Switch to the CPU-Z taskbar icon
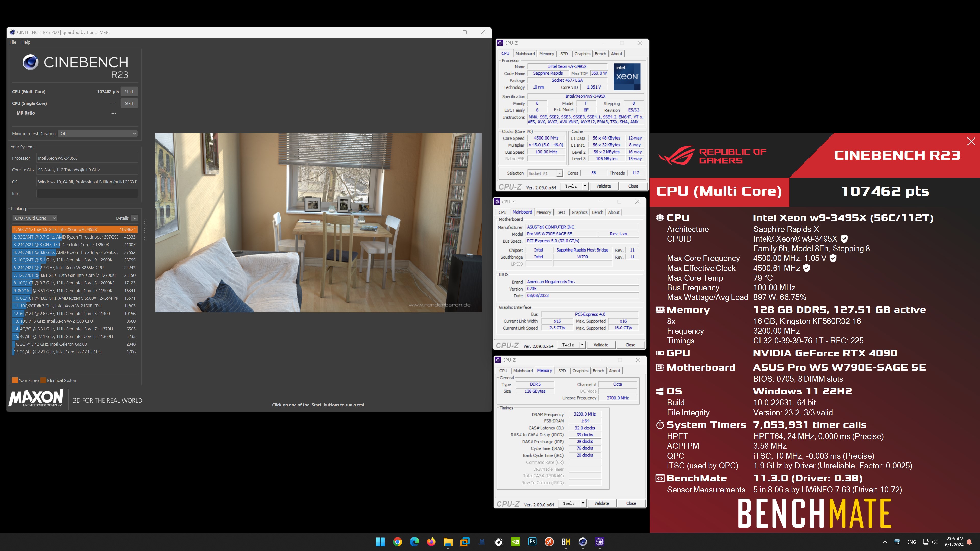The image size is (980, 551). tap(600, 542)
